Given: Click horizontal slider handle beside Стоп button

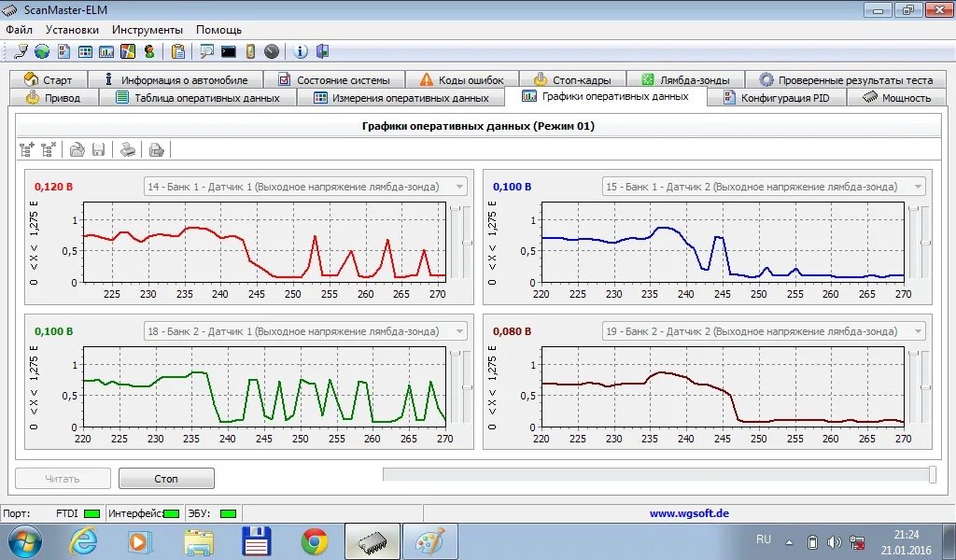Looking at the screenshot, I should point(933,475).
